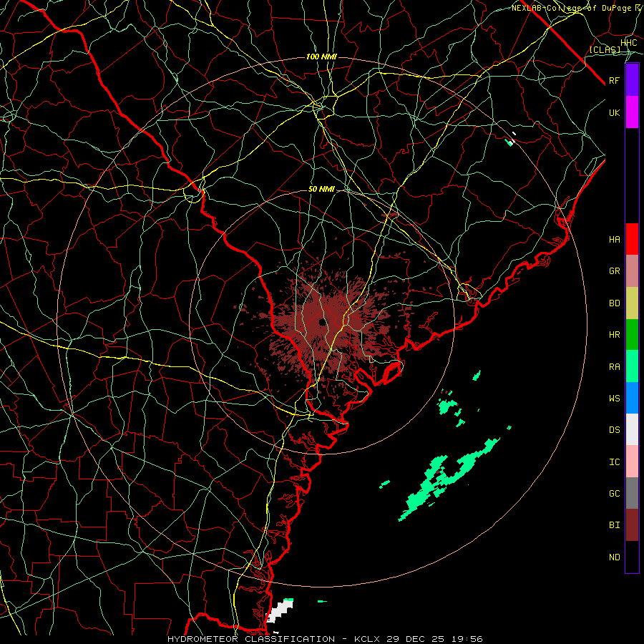This screenshot has width=644, height=644.
Task: Click the DS white legend swatch
Action: pos(632,429)
